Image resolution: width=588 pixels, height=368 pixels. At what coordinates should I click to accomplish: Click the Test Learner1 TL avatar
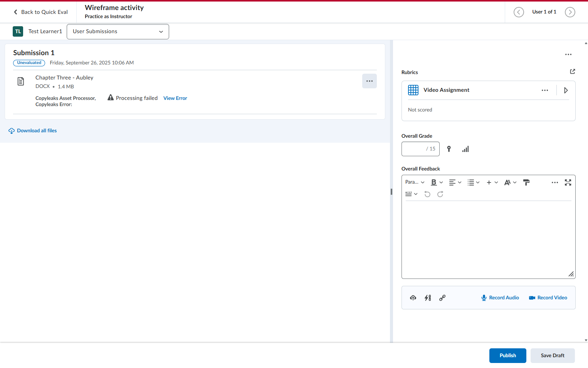[18, 32]
